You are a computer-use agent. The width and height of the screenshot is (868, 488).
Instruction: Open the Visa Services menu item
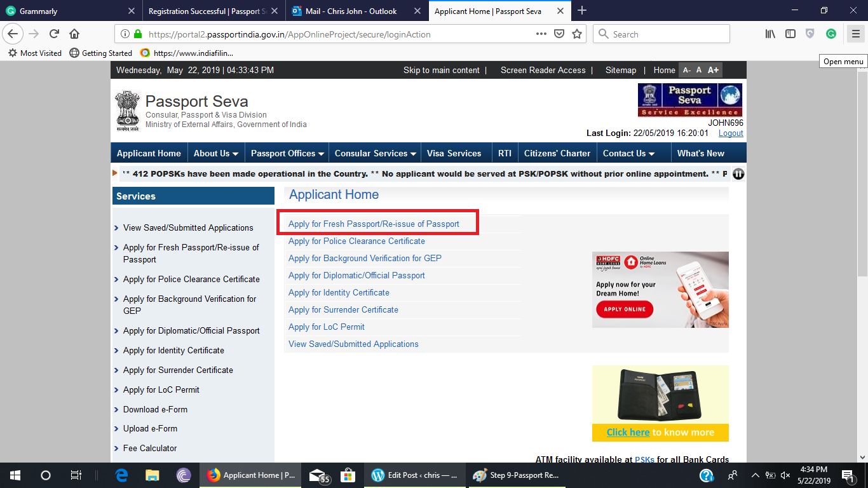point(454,153)
